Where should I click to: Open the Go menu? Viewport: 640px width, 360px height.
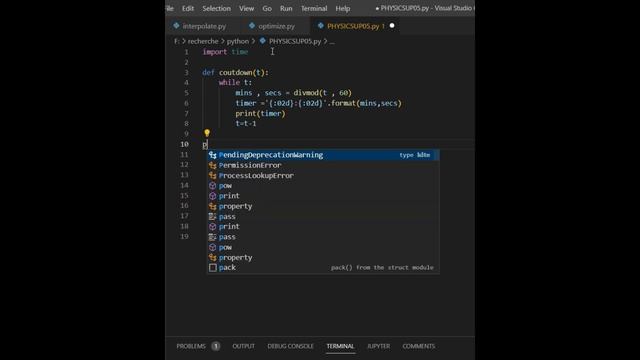(x=267, y=8)
